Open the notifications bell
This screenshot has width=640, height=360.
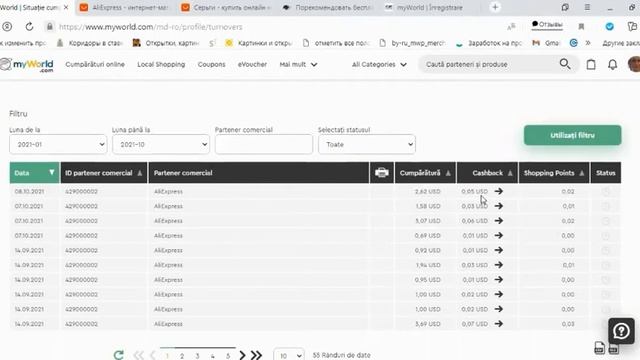pos(613,64)
